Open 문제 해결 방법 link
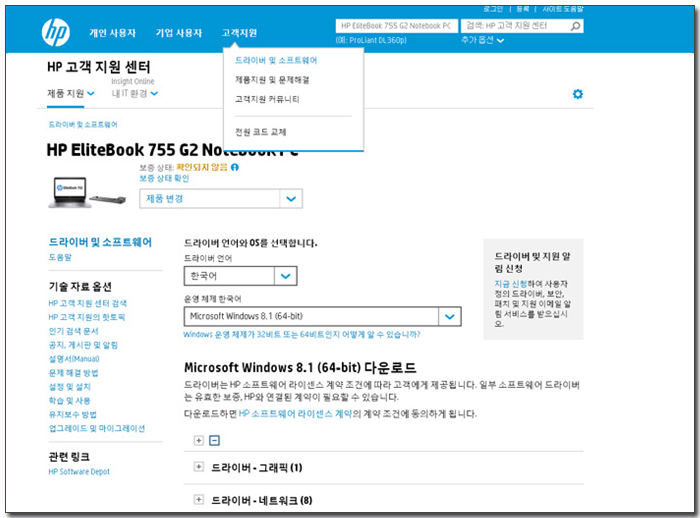Image resolution: width=700 pixels, height=518 pixels. point(73,373)
